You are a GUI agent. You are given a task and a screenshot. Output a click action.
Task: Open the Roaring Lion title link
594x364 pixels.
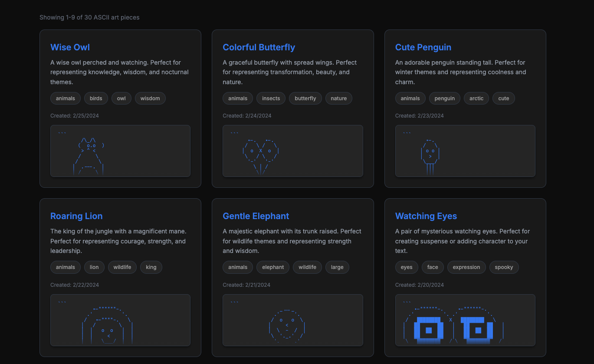pyautogui.click(x=76, y=216)
